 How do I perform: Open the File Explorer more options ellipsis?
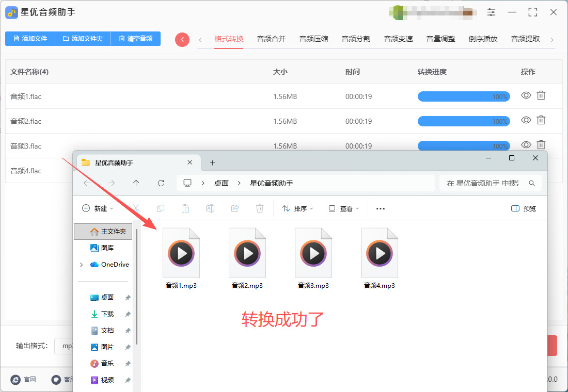tap(381, 209)
